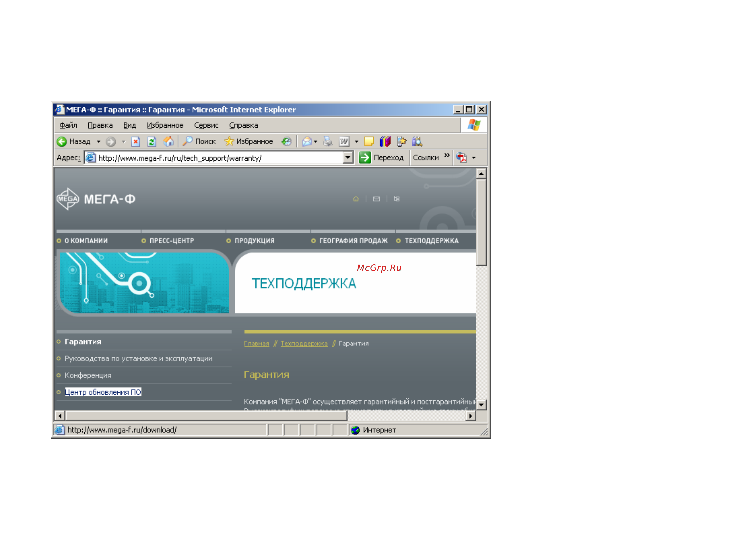
Task: Open the Справка menu
Action: pos(244,125)
